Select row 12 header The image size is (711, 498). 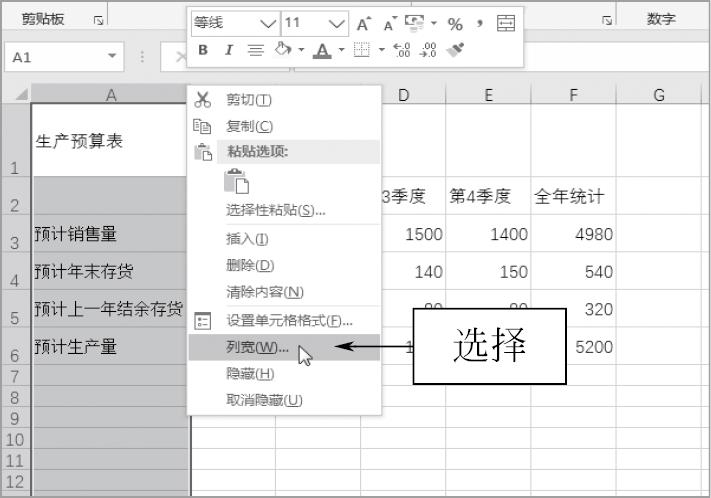point(15,482)
